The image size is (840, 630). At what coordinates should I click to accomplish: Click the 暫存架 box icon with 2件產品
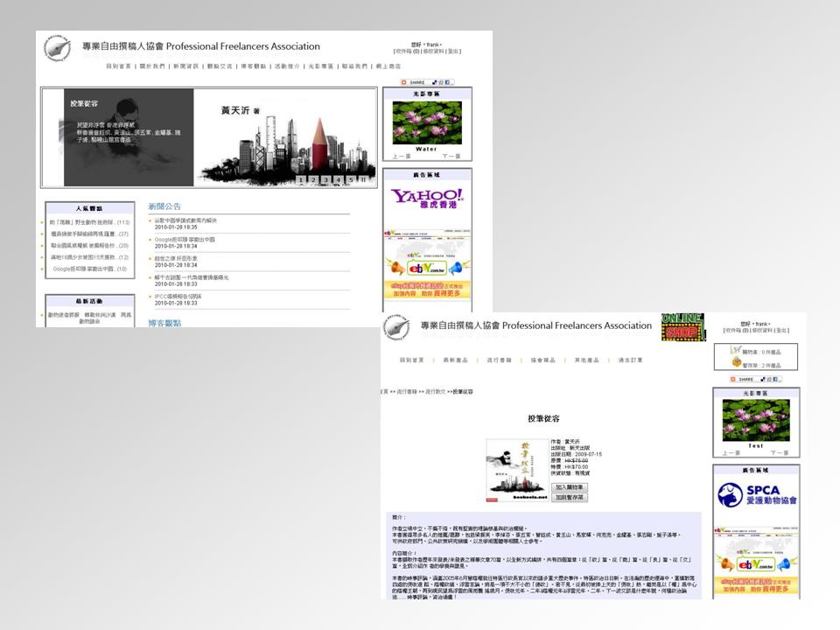click(737, 364)
